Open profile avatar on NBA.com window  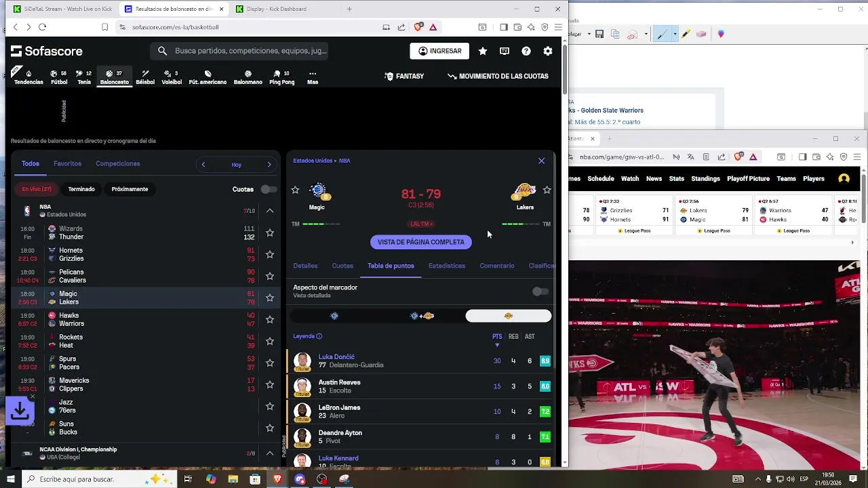coord(844,179)
